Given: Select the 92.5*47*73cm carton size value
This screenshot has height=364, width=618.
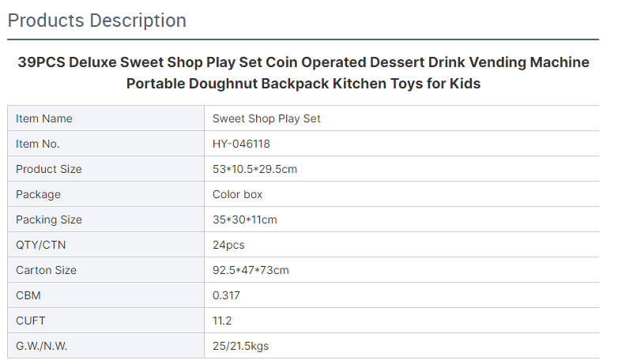Looking at the screenshot, I should click(x=251, y=270).
